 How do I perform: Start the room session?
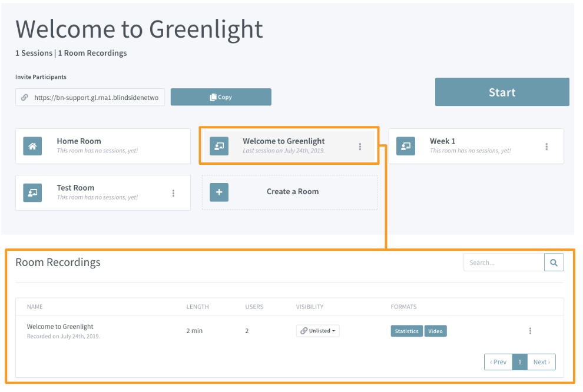(502, 92)
